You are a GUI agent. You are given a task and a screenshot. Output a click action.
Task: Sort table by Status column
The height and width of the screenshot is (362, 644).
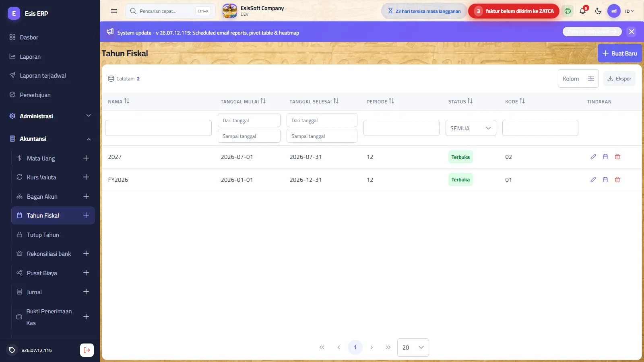pos(460,101)
